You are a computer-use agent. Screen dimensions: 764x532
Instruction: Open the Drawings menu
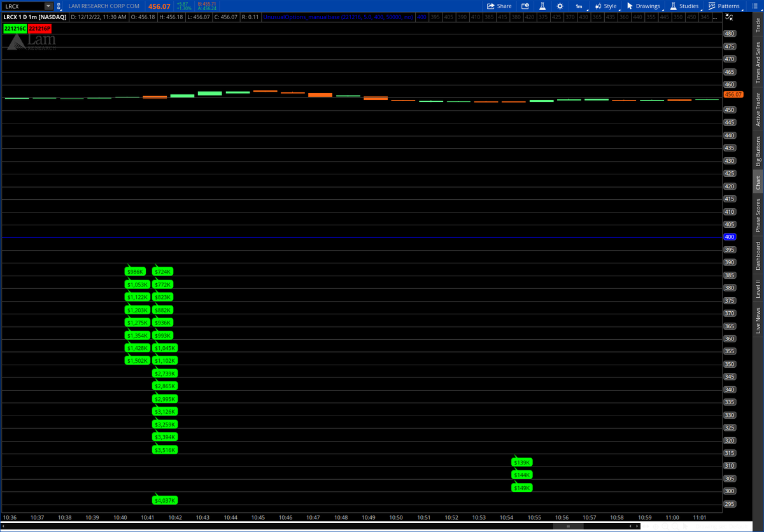(x=643, y=6)
